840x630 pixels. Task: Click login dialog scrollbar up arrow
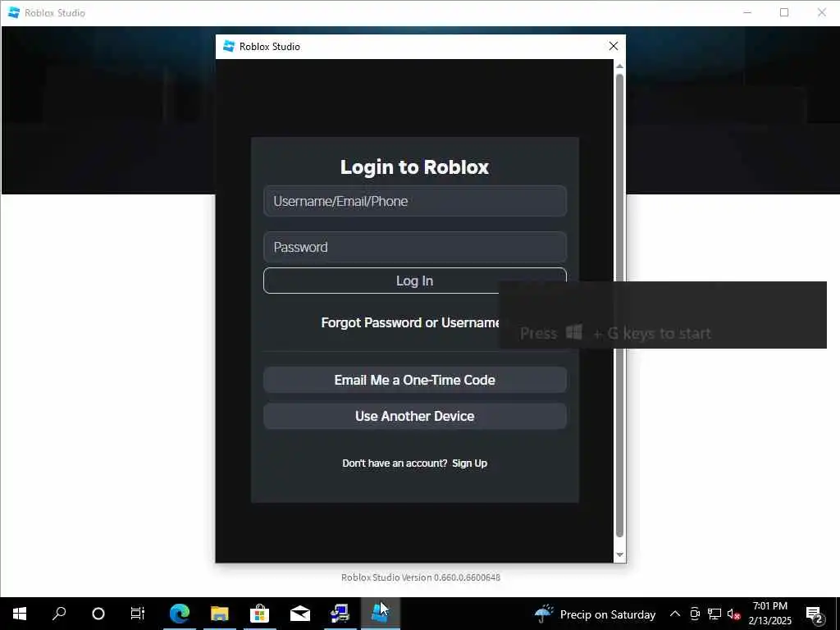[x=619, y=66]
